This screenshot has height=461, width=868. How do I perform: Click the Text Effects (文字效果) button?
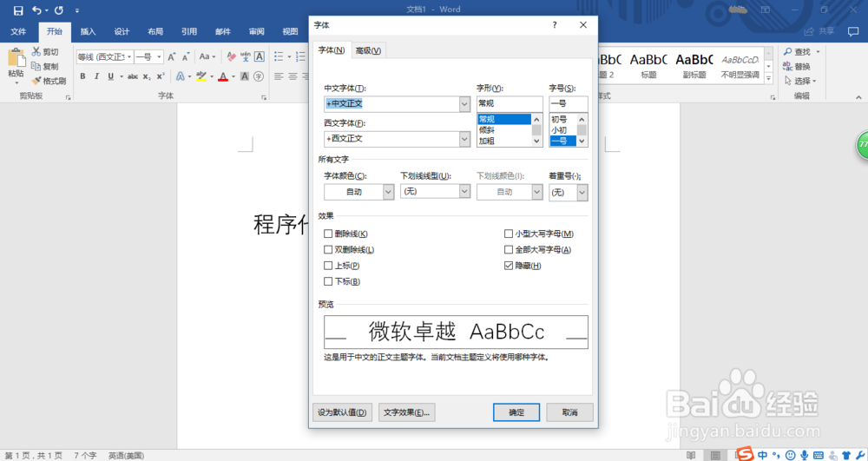tap(407, 412)
